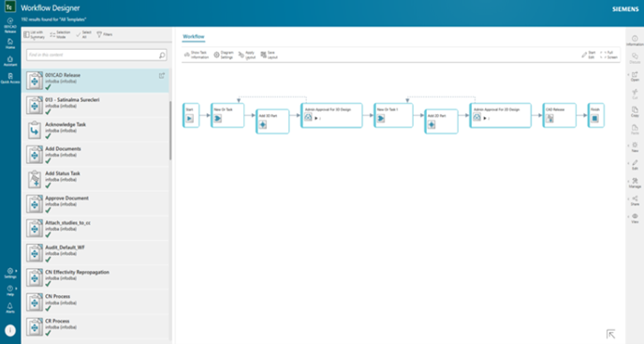This screenshot has height=344, width=644.
Task: Expand the Manage command group
Action: [x=635, y=183]
